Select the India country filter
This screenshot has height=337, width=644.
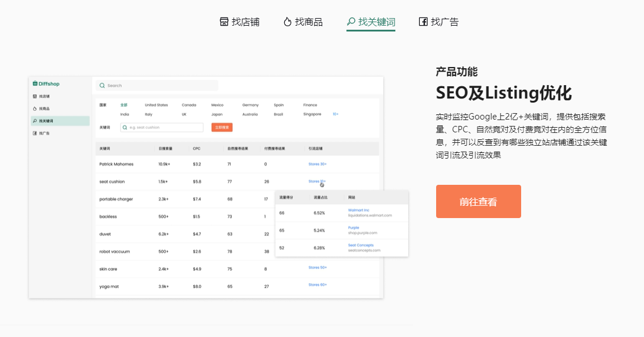tap(125, 114)
